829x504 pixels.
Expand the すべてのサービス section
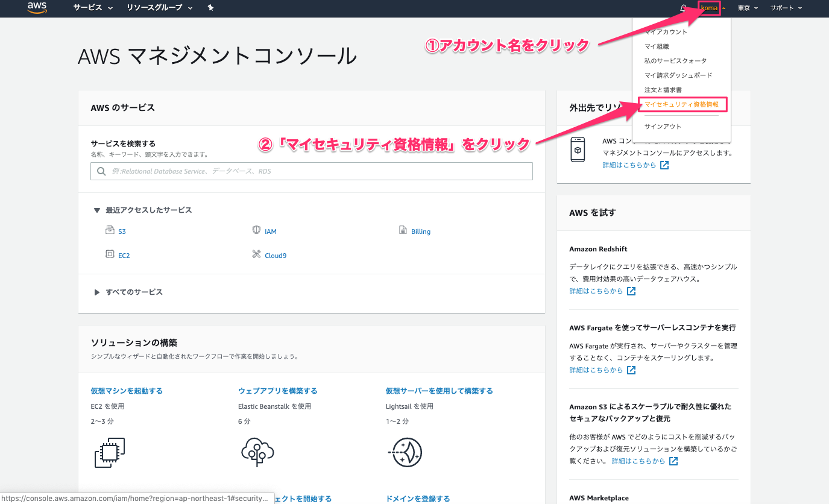[x=134, y=292]
